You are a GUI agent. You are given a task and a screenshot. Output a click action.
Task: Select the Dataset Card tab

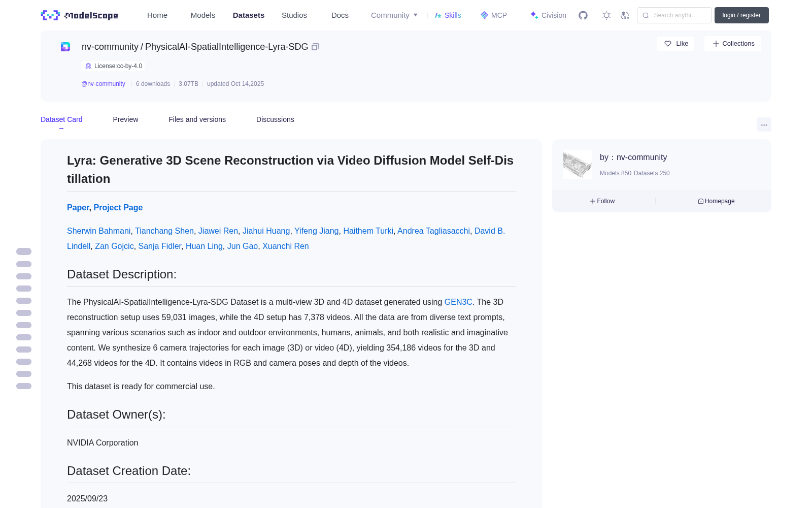[61, 119]
